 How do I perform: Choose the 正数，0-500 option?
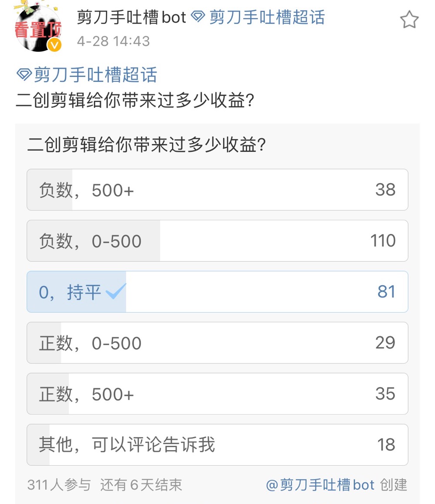pyautogui.click(x=217, y=343)
